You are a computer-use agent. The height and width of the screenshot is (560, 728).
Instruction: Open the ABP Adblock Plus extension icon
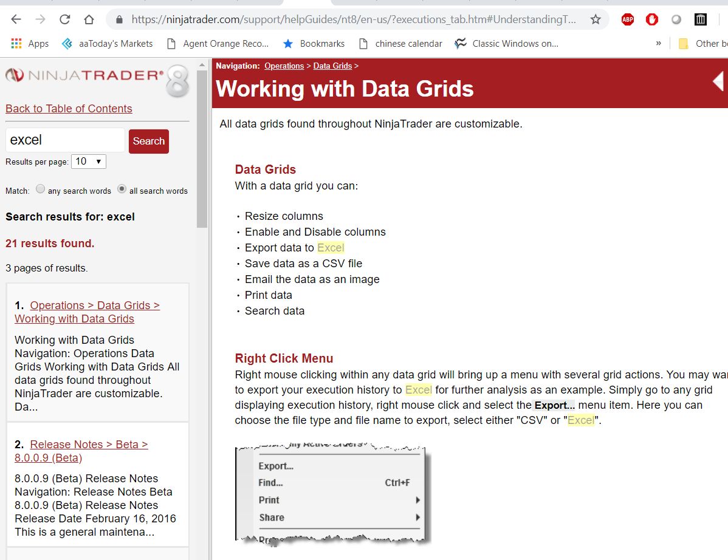[x=628, y=19]
